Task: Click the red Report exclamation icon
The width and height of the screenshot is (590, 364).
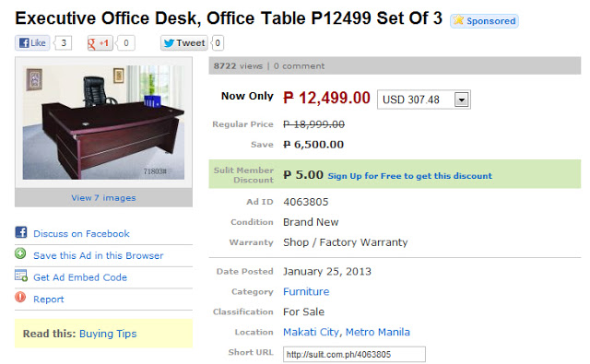Action: [x=20, y=297]
